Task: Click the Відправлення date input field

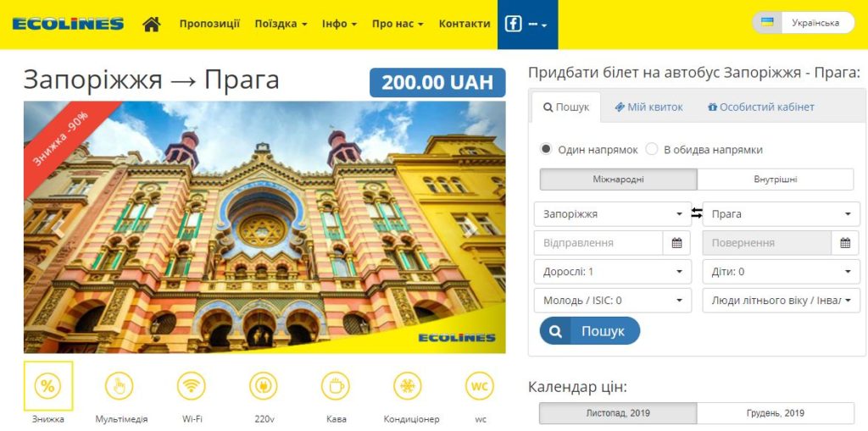Action: click(x=598, y=243)
